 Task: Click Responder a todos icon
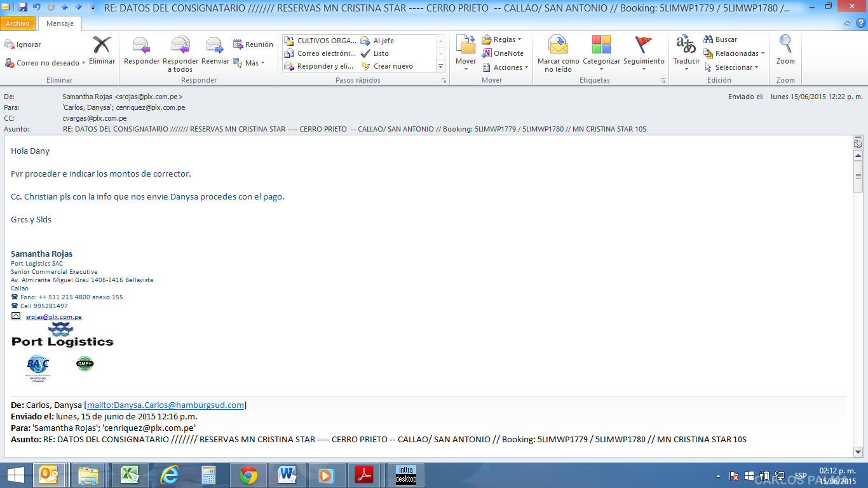click(180, 47)
